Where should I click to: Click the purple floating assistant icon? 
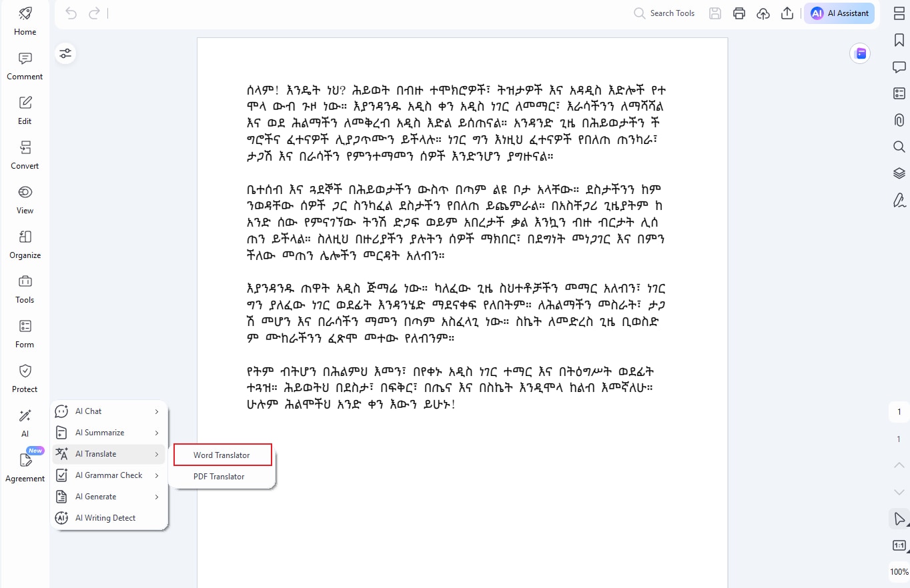(860, 53)
